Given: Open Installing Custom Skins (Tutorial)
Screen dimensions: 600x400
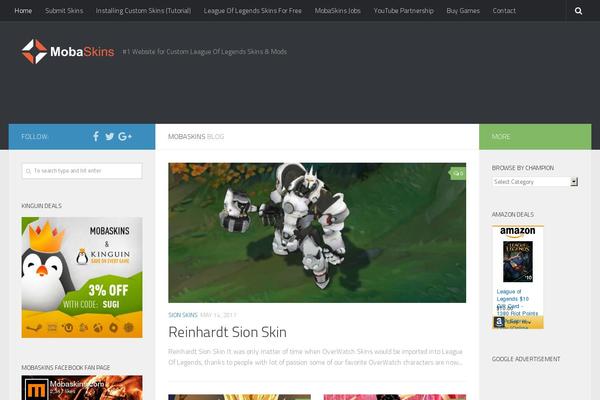Looking at the screenshot, I should (143, 11).
